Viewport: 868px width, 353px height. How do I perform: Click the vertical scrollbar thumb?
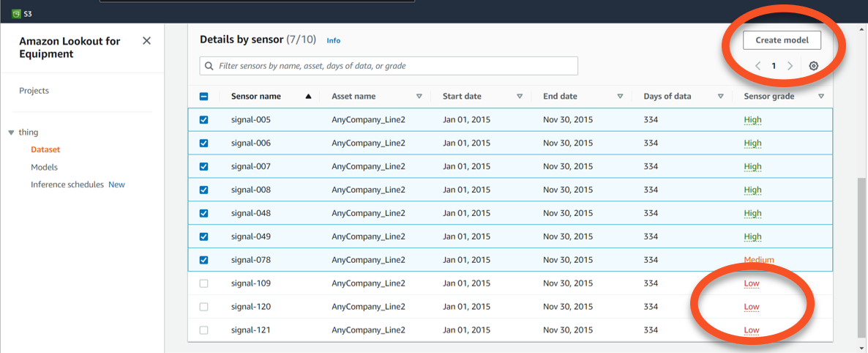[x=862, y=259]
